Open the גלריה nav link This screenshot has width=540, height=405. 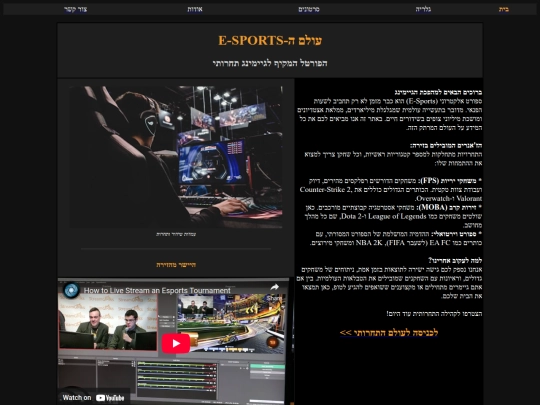[x=423, y=9]
